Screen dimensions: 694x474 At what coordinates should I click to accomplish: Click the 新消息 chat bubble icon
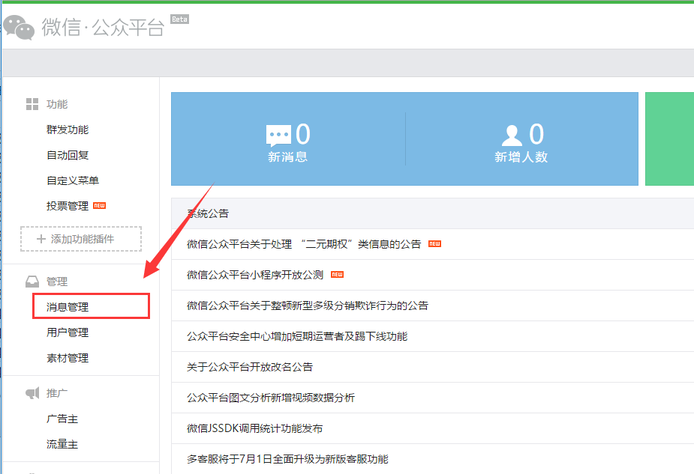[x=278, y=135]
